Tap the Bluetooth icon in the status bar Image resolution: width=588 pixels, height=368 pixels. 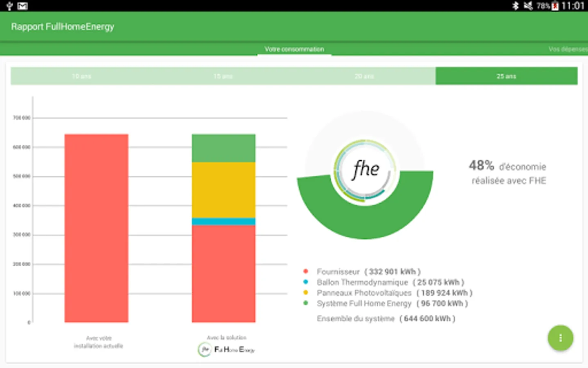pyautogui.click(x=515, y=6)
